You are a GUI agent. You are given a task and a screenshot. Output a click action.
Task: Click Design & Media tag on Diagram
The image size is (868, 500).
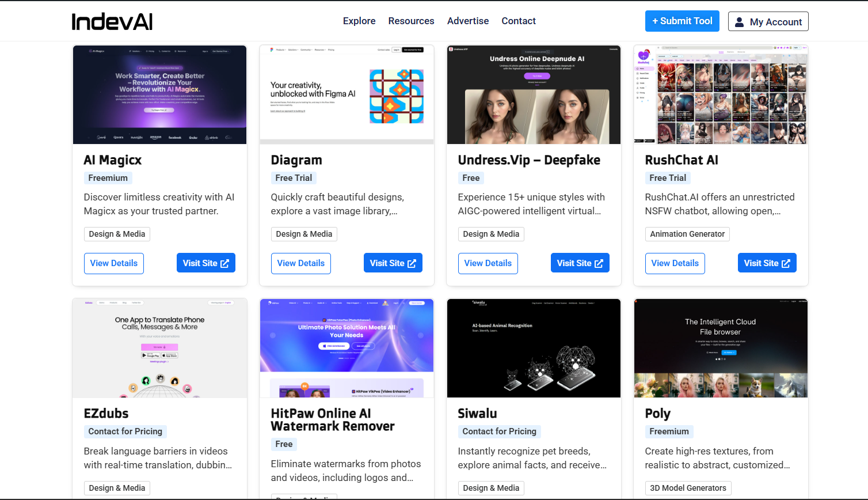(x=304, y=234)
